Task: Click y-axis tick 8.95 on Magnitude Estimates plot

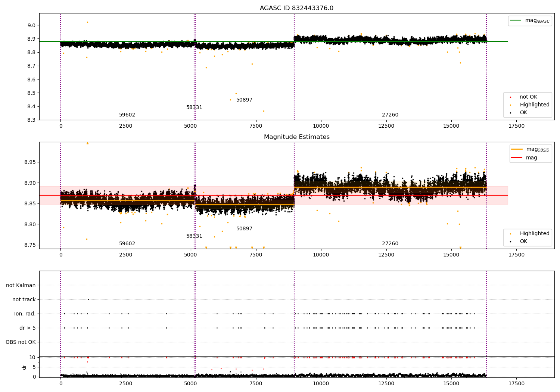Action: (x=30, y=162)
